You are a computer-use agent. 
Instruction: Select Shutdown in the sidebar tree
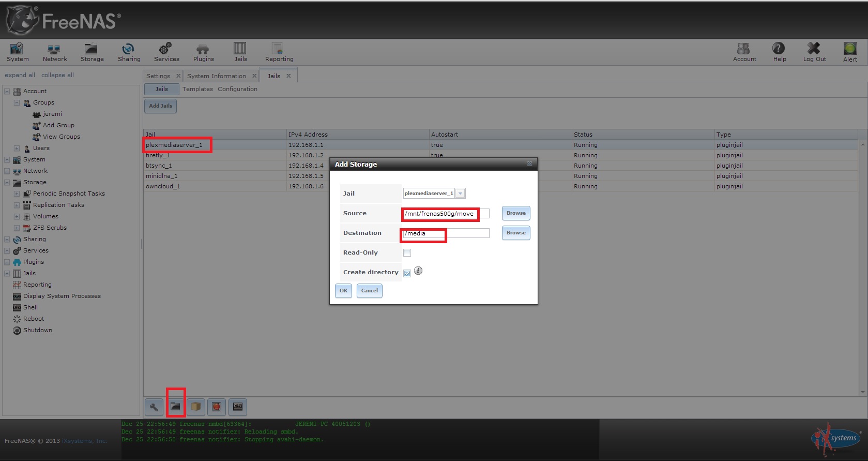pos(38,330)
